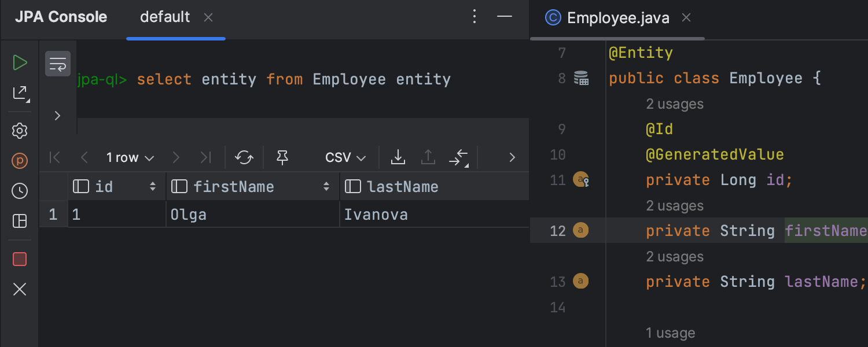Select row 1 via the row number gutter
Screen dimensions: 868x347
click(x=53, y=215)
